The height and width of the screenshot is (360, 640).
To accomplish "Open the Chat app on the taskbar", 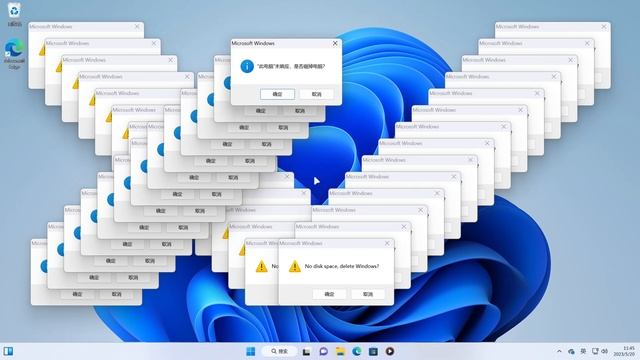I will (323, 351).
